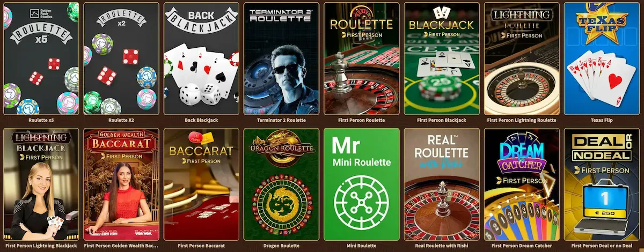644x252 pixels.
Task: Open the First Person Blackjack thumbnail
Action: click(x=442, y=59)
